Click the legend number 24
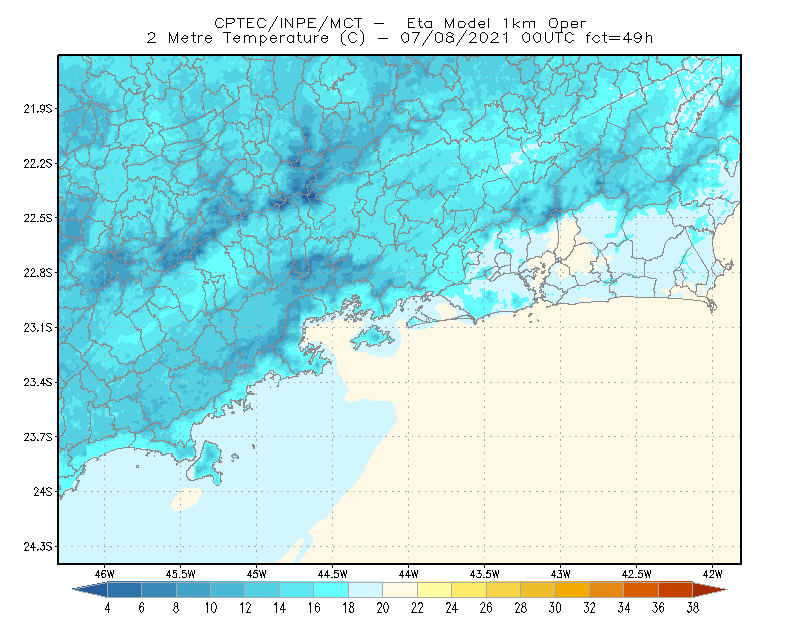Image resolution: width=800 pixels, height=618 pixels. coord(452,608)
